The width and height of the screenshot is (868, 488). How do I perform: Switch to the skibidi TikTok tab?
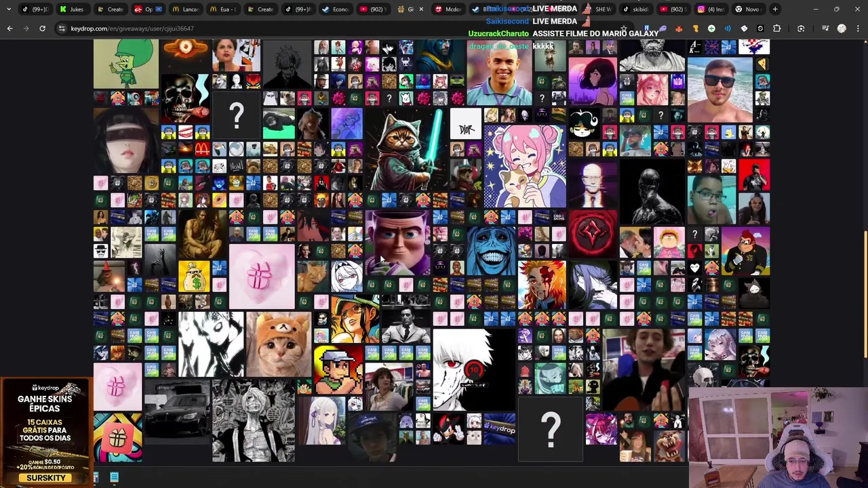[x=635, y=9]
